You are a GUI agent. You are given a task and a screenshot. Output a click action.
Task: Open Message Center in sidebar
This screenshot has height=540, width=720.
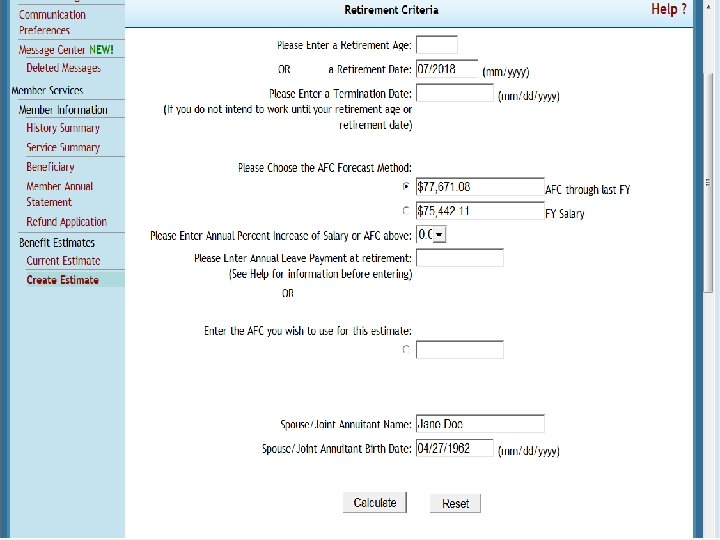click(66, 50)
